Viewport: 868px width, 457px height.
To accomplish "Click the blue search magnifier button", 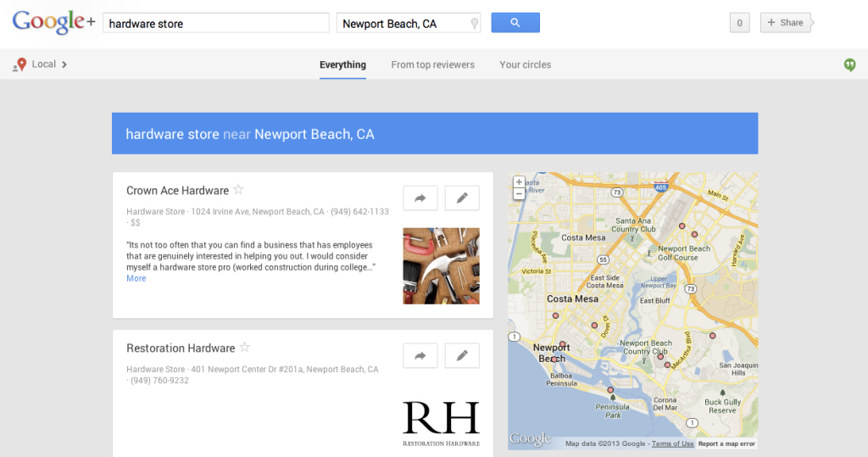I will [515, 23].
